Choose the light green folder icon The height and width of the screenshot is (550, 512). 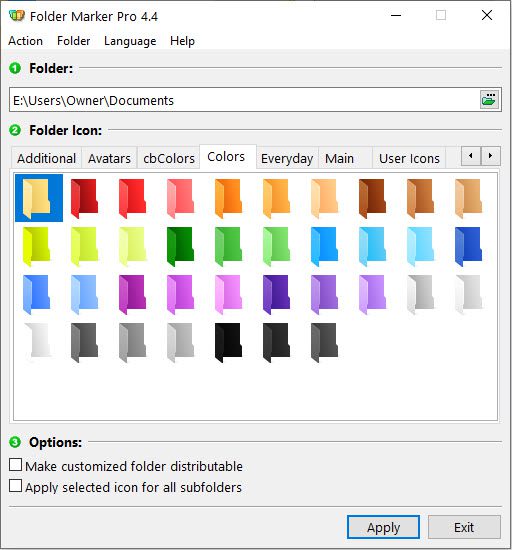pyautogui.click(x=276, y=246)
